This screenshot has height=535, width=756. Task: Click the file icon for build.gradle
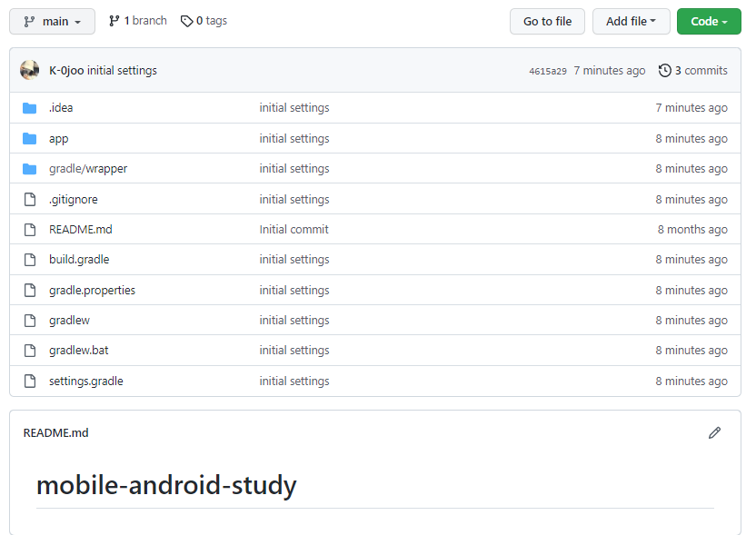[x=30, y=260]
